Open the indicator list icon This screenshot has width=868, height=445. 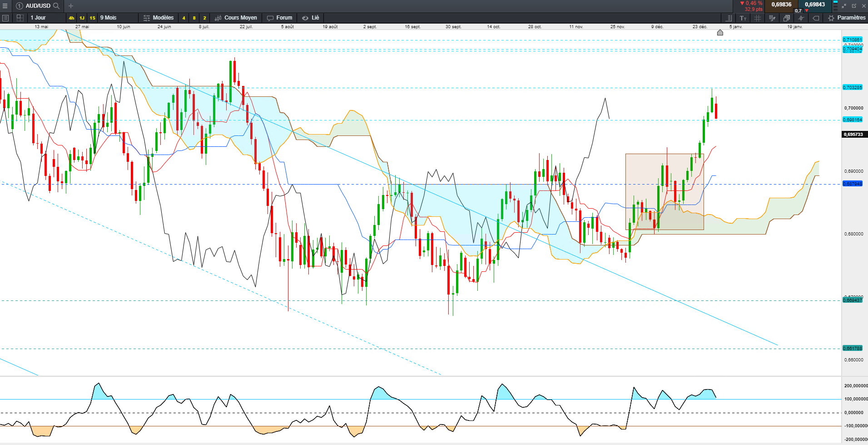tap(729, 18)
